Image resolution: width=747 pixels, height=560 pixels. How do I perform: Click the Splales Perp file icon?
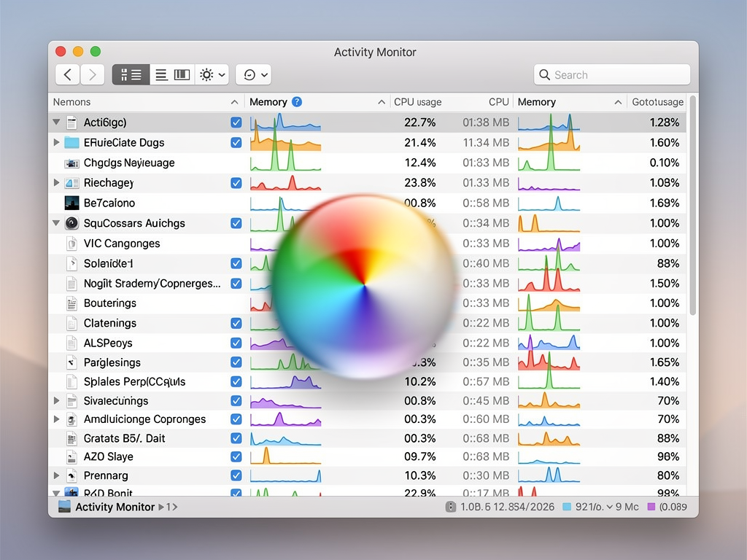(x=71, y=381)
